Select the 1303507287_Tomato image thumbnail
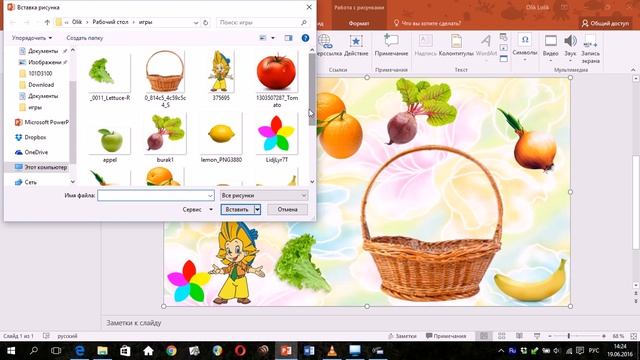Image resolution: width=640 pixels, height=360 pixels. (x=276, y=79)
